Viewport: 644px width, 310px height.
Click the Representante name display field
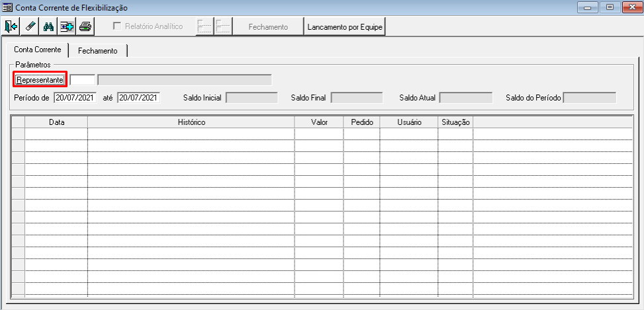coord(185,80)
